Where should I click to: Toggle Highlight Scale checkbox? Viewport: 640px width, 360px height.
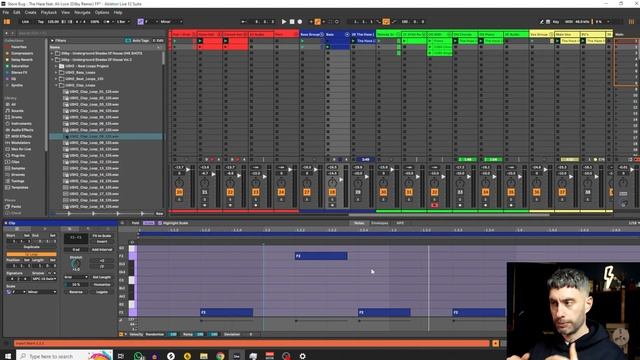click(x=160, y=223)
